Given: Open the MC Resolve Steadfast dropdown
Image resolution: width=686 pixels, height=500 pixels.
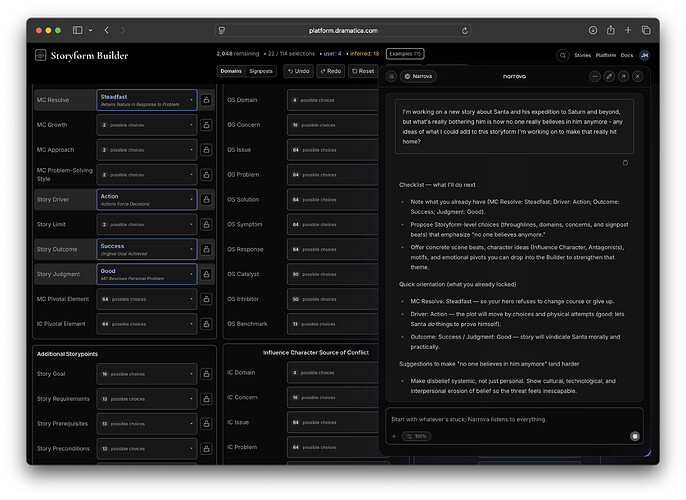Looking at the screenshot, I should tap(147, 100).
